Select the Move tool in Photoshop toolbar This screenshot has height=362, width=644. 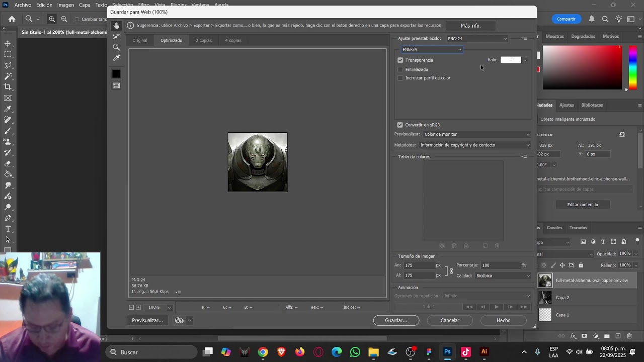[8, 44]
